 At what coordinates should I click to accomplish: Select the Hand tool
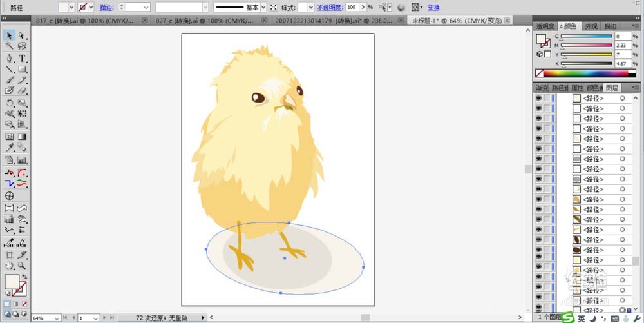click(x=10, y=266)
